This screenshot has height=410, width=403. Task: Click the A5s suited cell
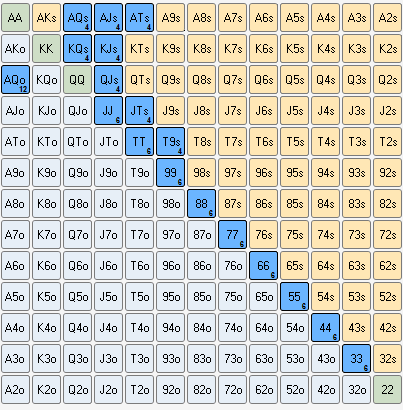coord(294,18)
